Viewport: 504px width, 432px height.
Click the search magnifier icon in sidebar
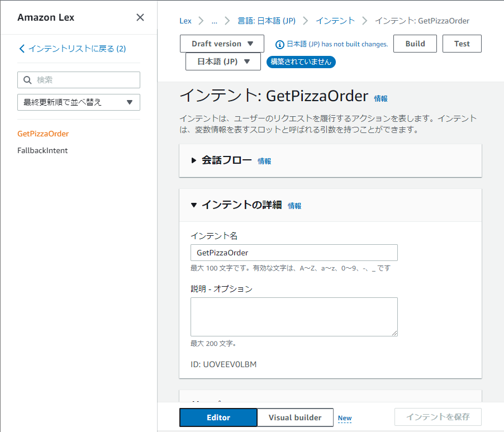click(x=27, y=80)
